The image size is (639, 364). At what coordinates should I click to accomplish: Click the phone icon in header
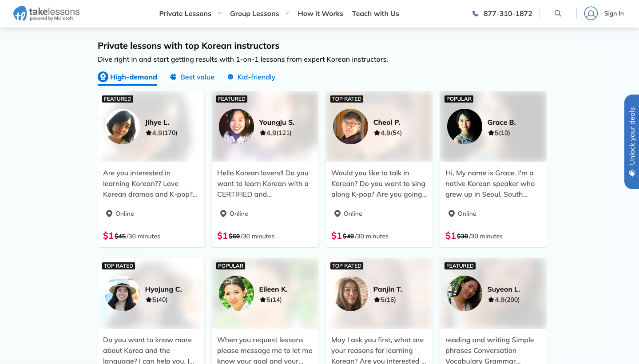475,14
